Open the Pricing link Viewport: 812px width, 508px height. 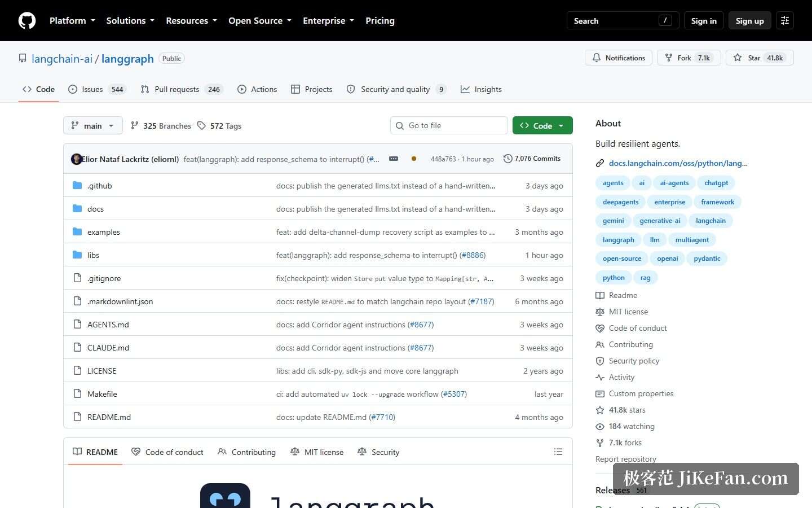tap(380, 21)
